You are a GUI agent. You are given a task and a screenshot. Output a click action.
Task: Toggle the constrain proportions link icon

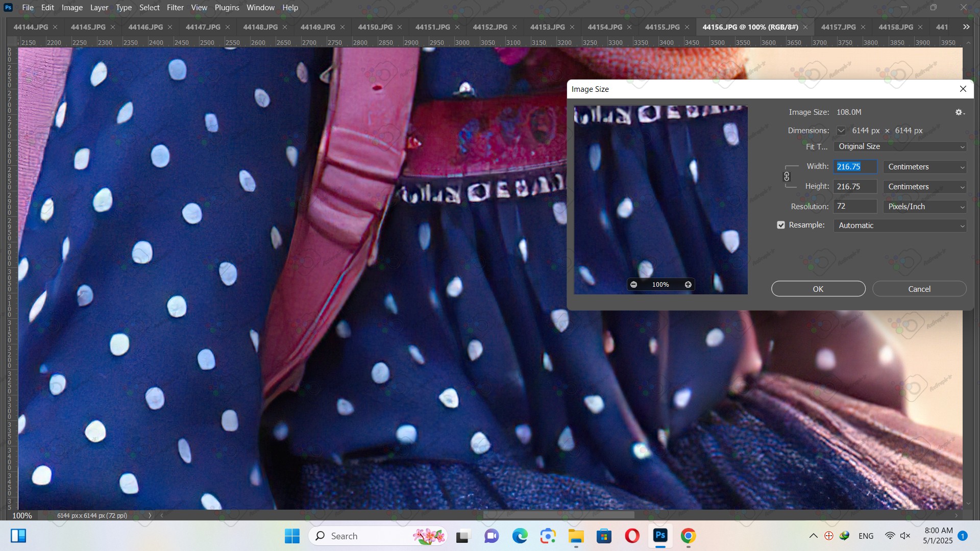pyautogui.click(x=787, y=177)
